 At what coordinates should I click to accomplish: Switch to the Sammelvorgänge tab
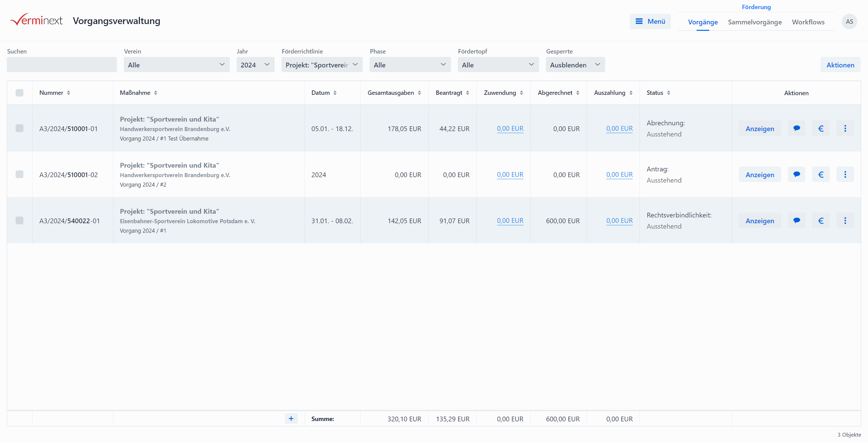point(755,22)
